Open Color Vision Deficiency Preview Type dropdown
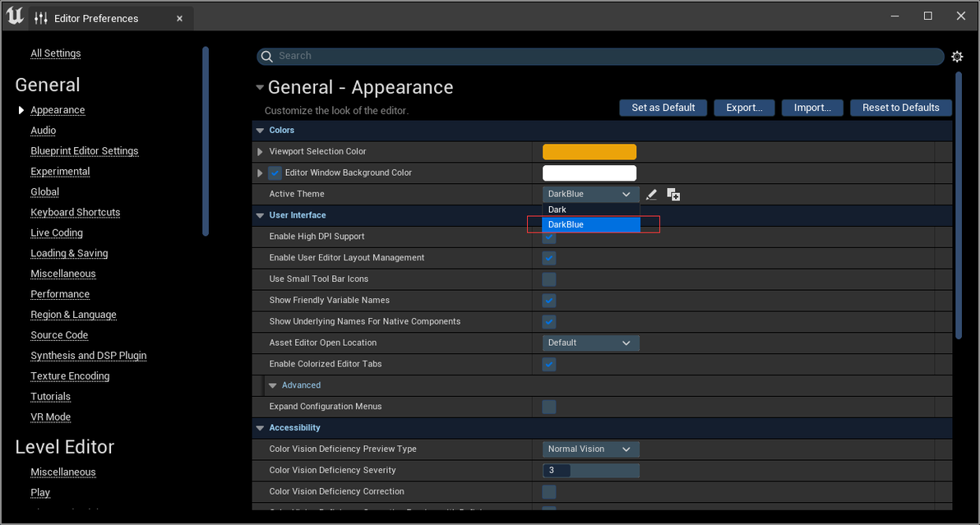 pyautogui.click(x=590, y=449)
